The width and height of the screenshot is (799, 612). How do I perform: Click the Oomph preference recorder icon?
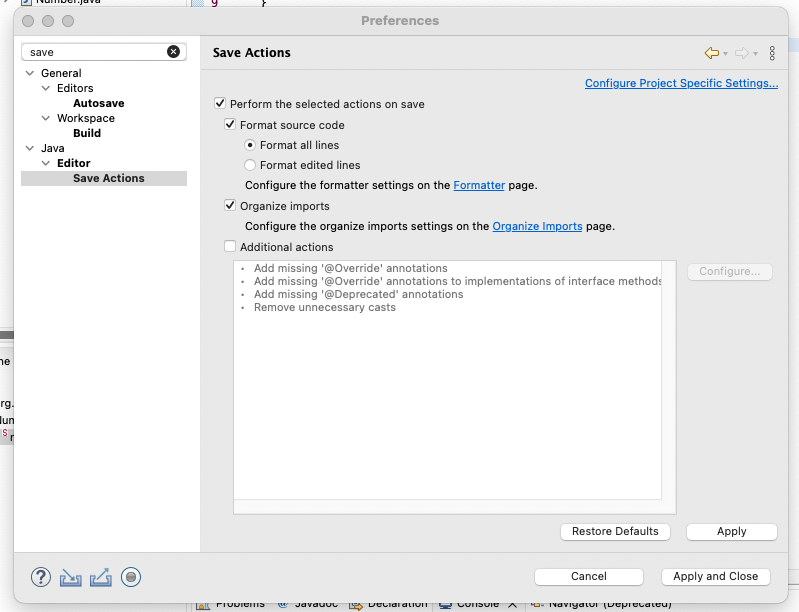[x=131, y=577]
